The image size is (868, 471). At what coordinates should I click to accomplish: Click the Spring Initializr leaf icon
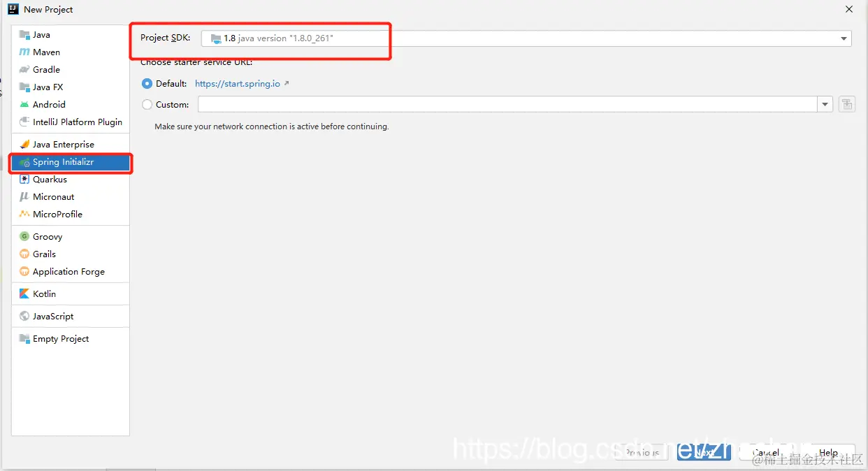tap(24, 162)
